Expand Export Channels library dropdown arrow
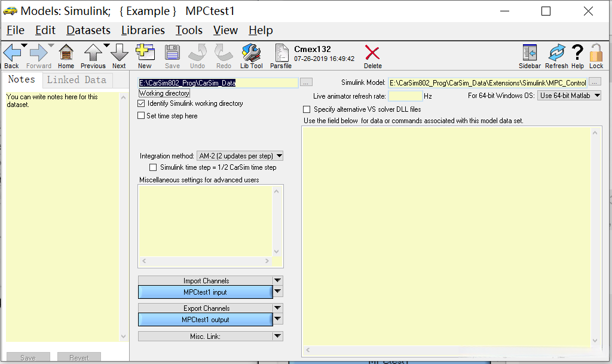 click(277, 307)
